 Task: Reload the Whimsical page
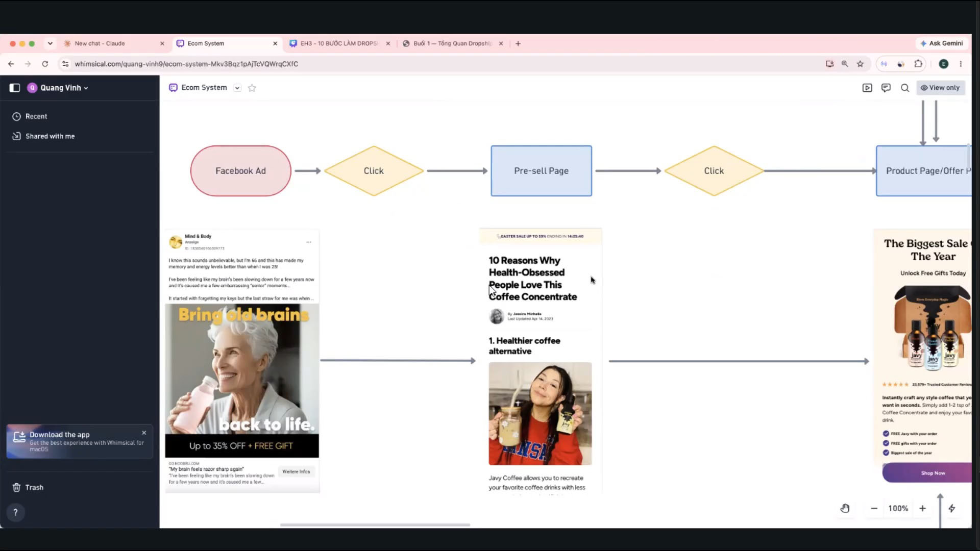(x=45, y=64)
